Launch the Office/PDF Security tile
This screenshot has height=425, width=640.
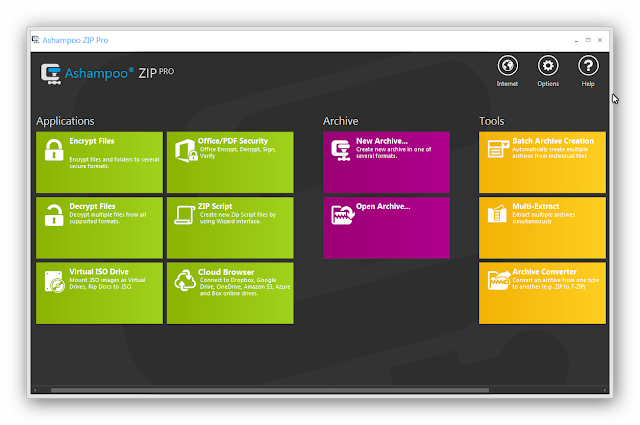tap(230, 162)
